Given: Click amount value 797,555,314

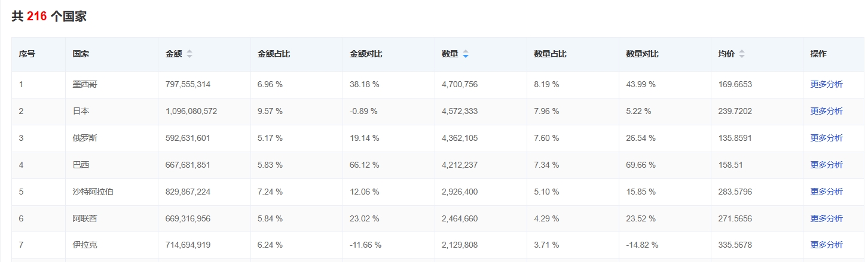Looking at the screenshot, I should point(188,84).
